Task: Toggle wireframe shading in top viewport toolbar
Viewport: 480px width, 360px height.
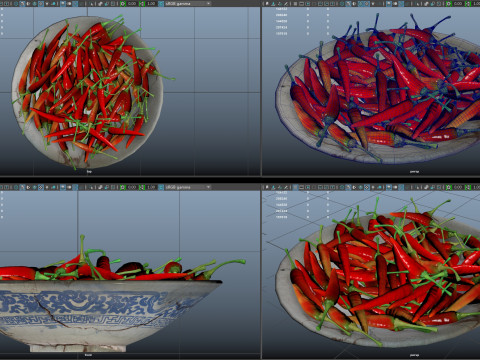Action: (16, 4)
